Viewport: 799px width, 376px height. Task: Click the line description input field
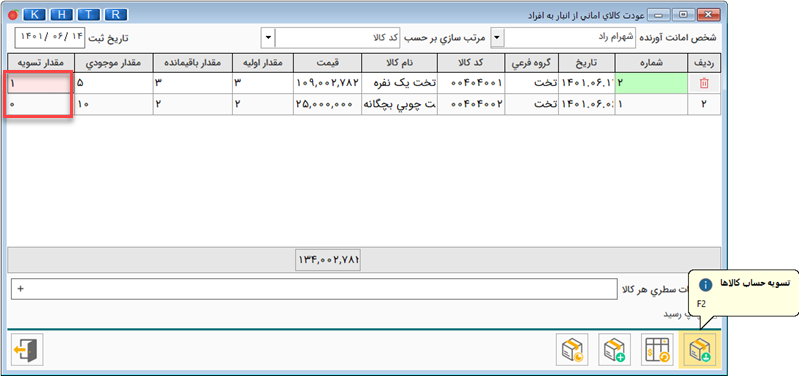click(313, 289)
